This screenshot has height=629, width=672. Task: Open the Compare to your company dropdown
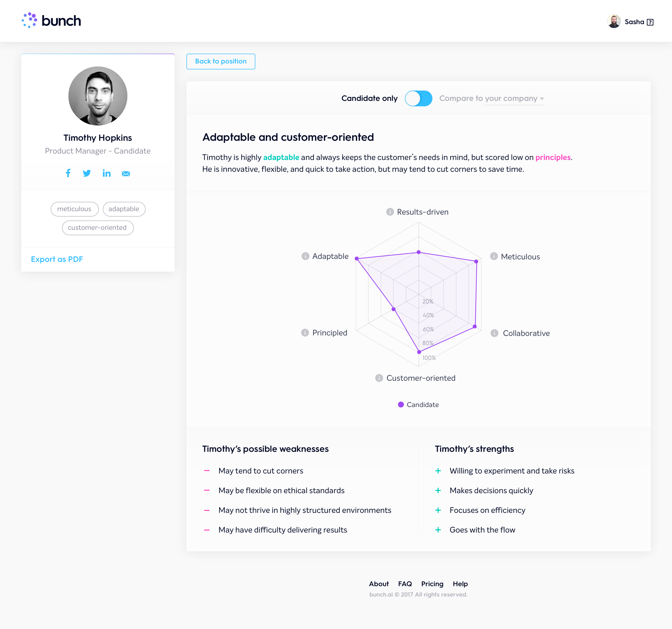coord(491,98)
